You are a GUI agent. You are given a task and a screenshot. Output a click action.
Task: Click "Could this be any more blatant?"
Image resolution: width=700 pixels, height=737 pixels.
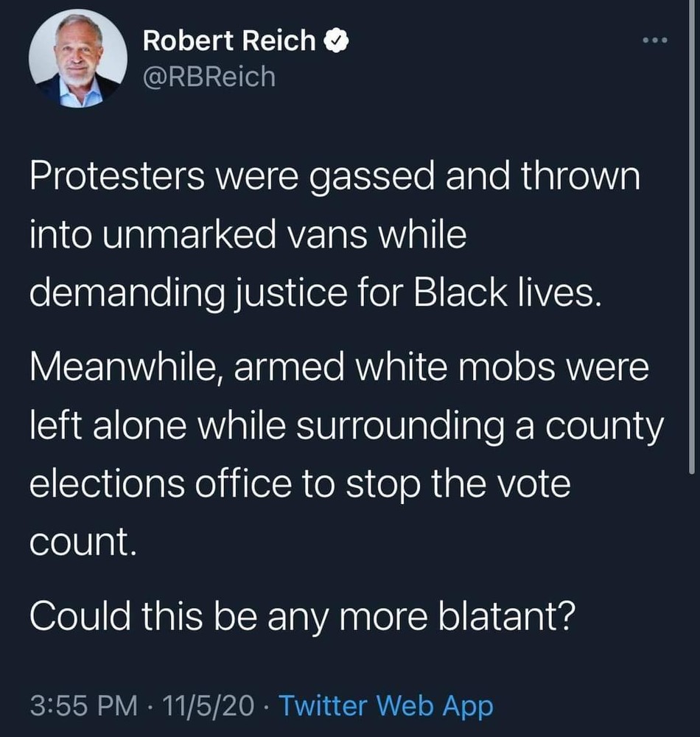click(x=301, y=615)
